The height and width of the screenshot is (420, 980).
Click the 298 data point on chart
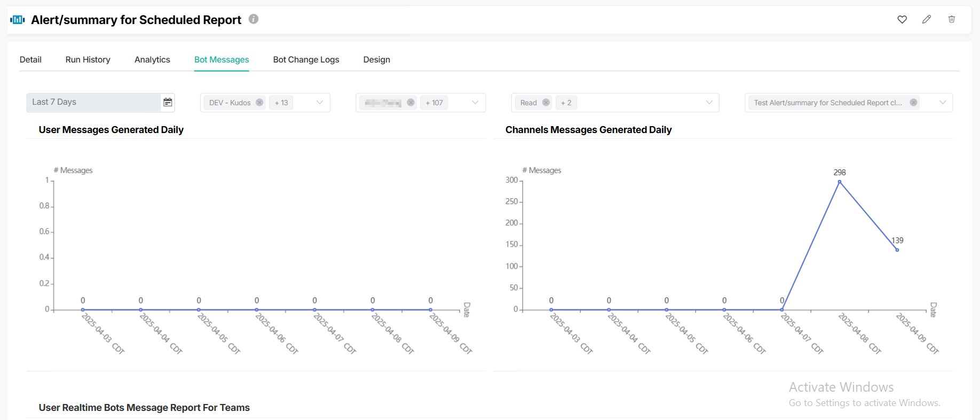tap(840, 182)
